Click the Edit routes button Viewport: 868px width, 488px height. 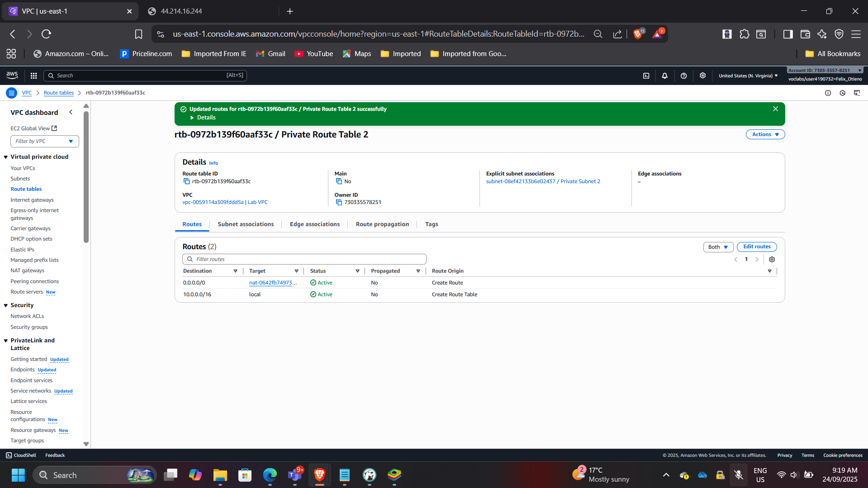[x=756, y=247]
